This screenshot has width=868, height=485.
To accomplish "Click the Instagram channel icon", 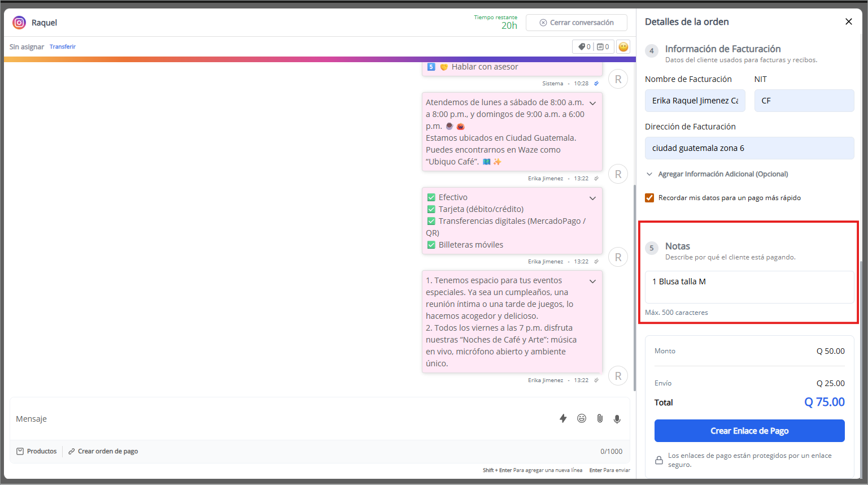I will (19, 23).
